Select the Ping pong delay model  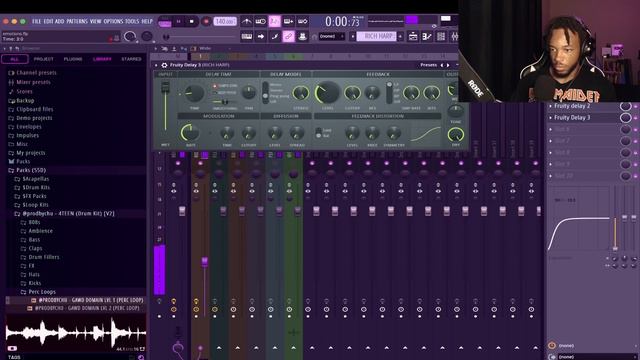pos(279,96)
